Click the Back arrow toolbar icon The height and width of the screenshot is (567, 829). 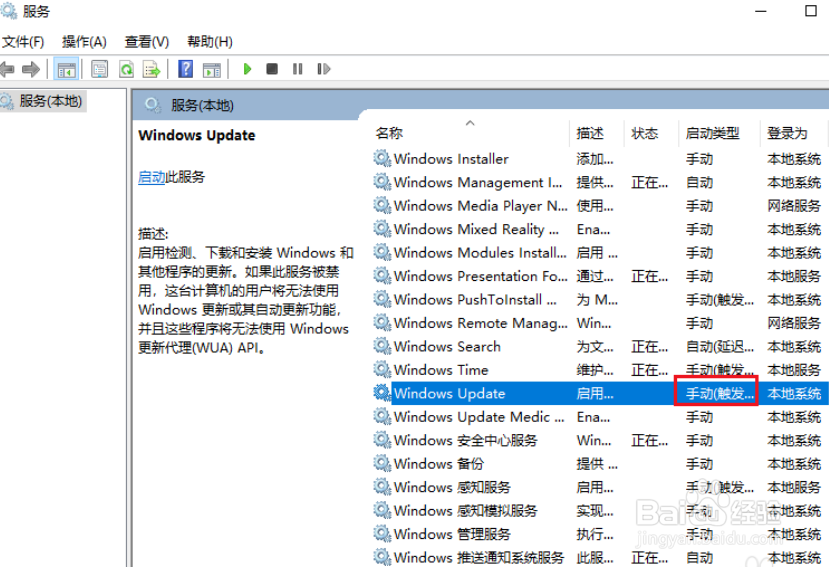click(7, 69)
